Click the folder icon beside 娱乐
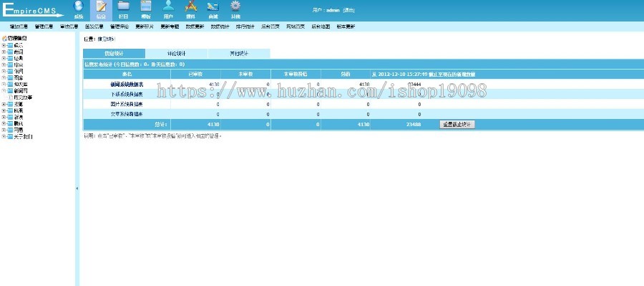644x286 pixels. (10, 46)
